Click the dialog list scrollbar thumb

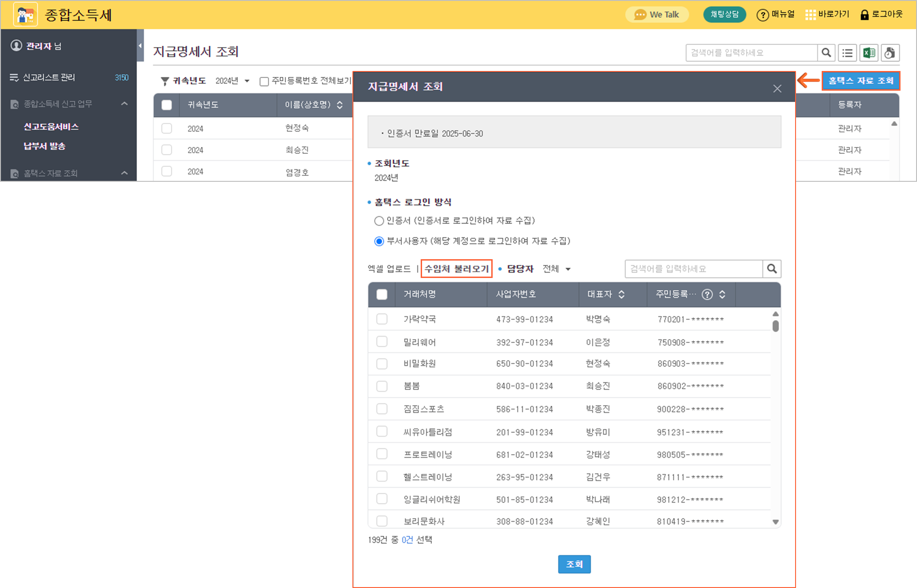(x=775, y=326)
